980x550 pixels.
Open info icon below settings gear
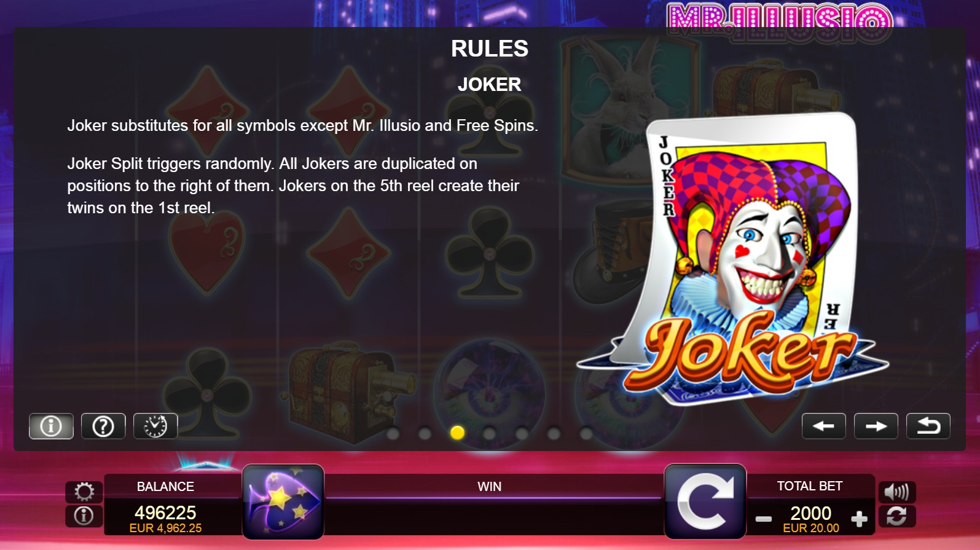84,516
